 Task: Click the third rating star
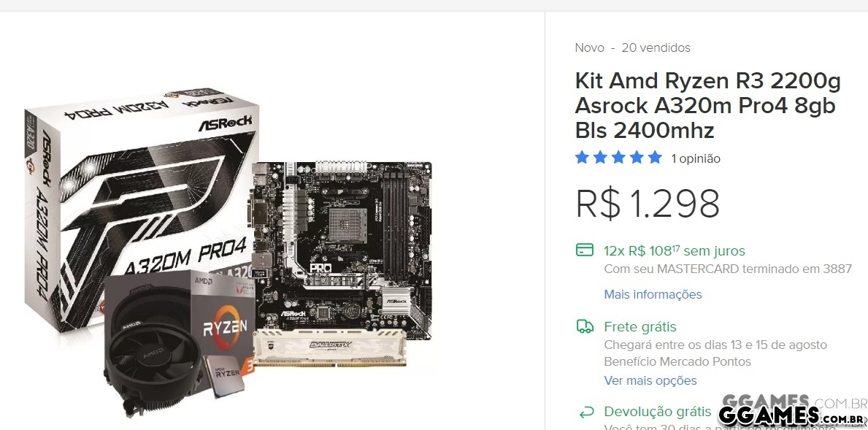pyautogui.click(x=618, y=158)
